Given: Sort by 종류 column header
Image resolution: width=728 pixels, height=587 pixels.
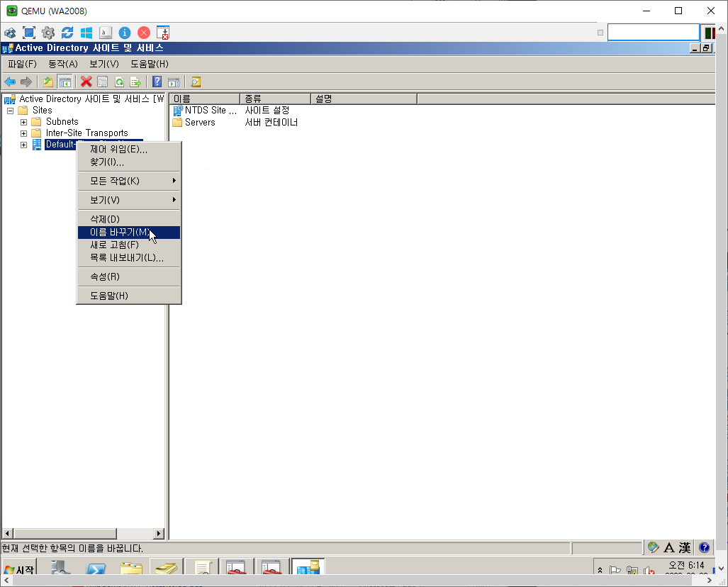Looking at the screenshot, I should pyautogui.click(x=275, y=99).
